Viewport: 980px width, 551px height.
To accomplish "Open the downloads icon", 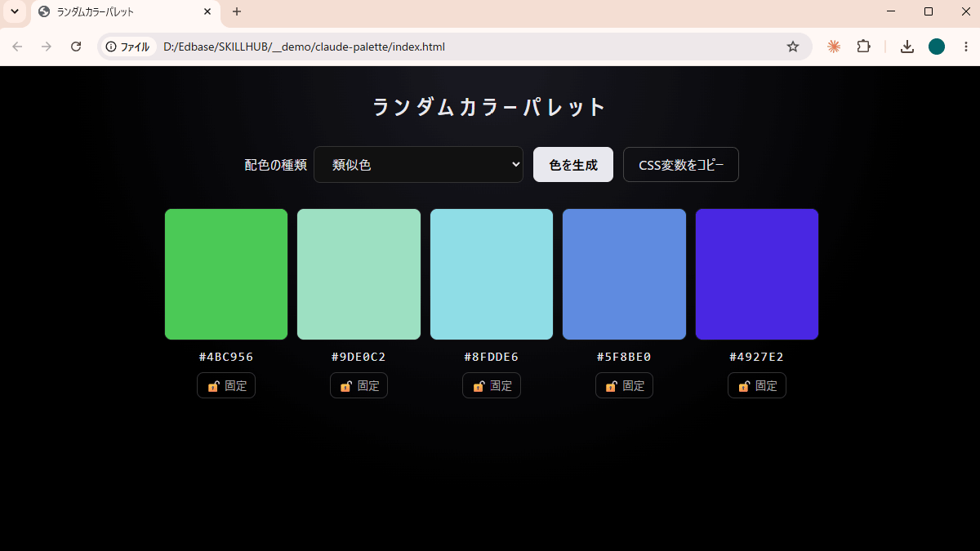I will pos(907,47).
